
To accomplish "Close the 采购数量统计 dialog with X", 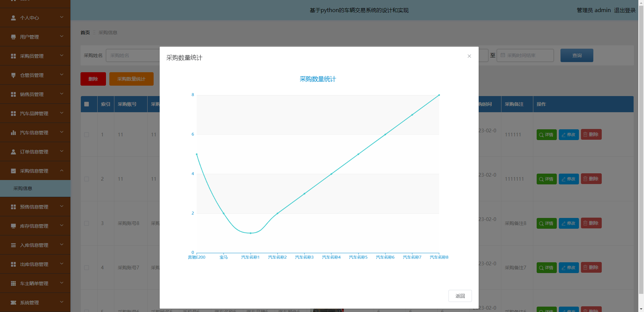I will coord(469,56).
